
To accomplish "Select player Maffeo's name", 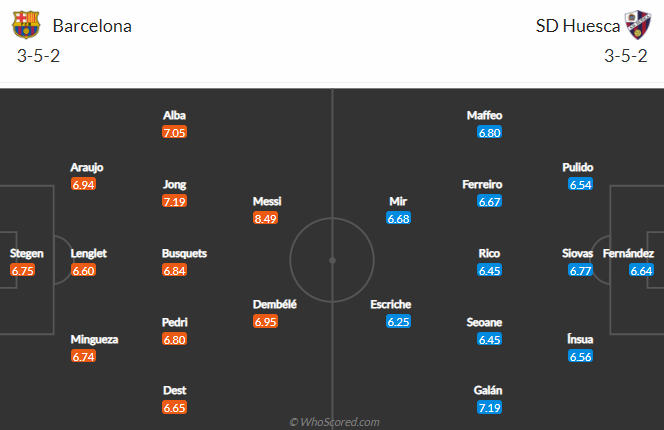I will (484, 115).
